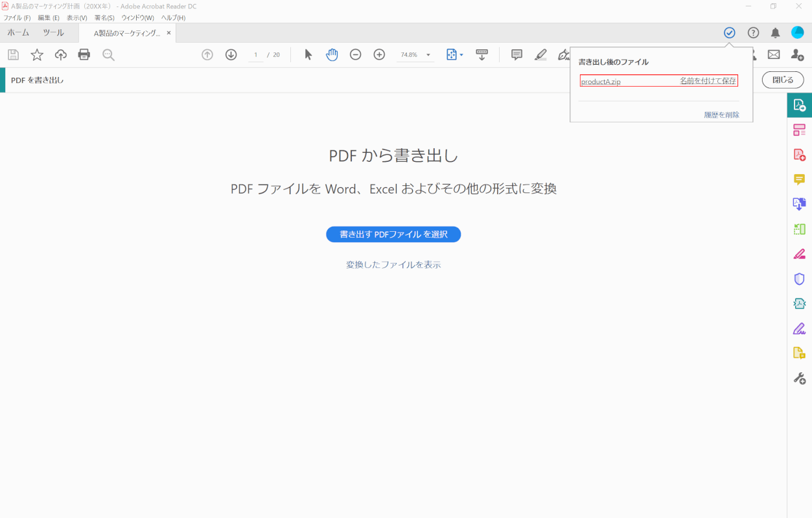Open More Tools wrench icon in sidebar
Screen dimensions: 812x518
pos(799,378)
